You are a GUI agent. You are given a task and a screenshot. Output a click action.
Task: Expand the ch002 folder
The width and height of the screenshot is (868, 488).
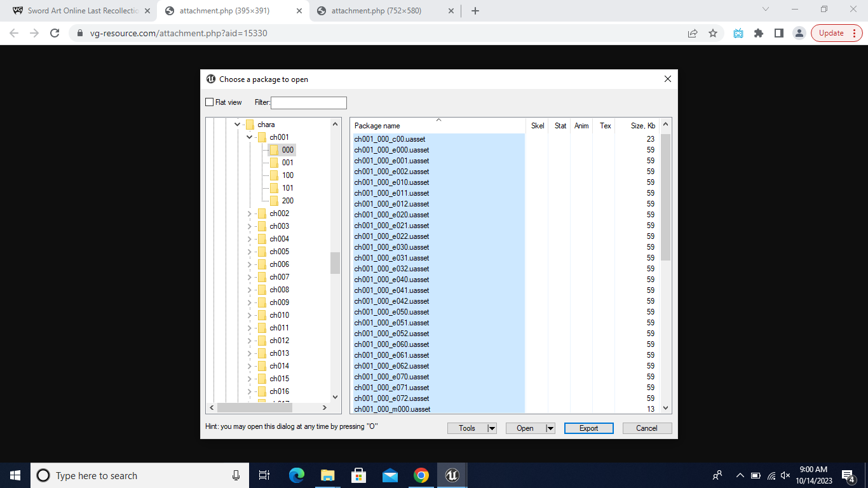pos(249,213)
